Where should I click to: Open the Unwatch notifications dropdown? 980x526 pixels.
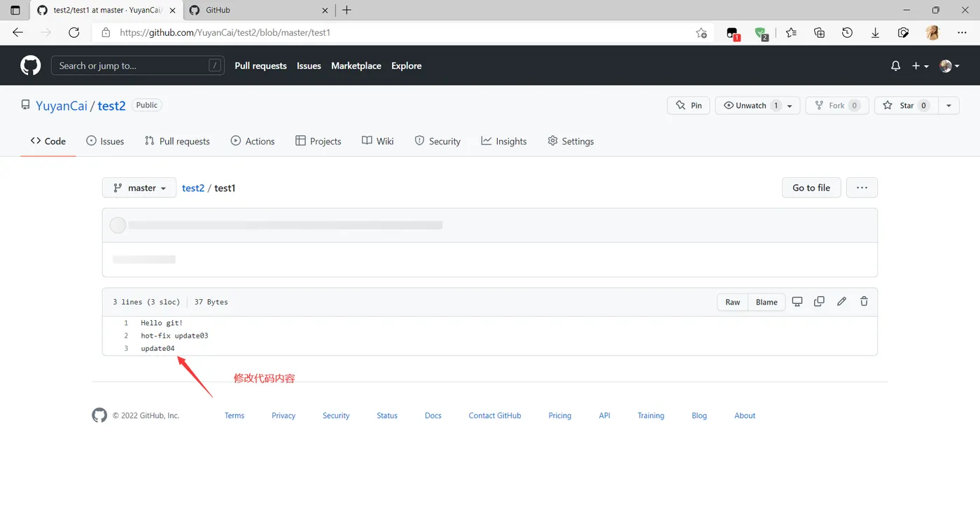coord(757,106)
